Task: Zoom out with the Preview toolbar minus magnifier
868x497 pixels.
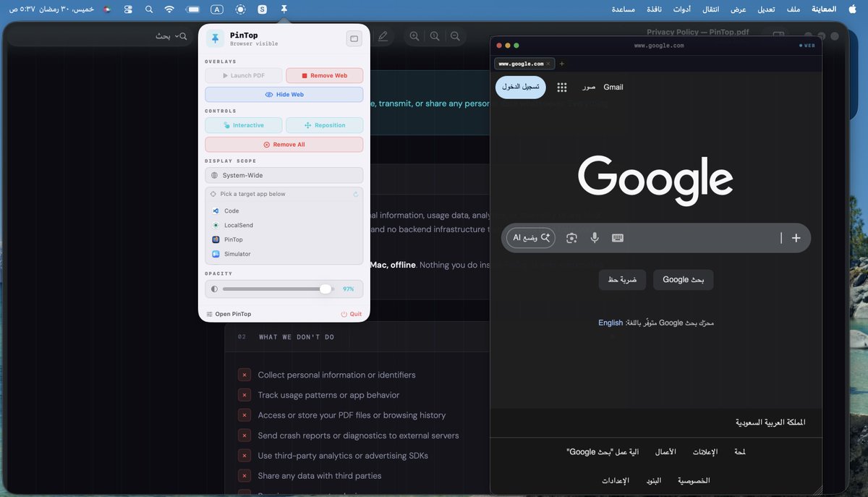Action: click(x=454, y=36)
